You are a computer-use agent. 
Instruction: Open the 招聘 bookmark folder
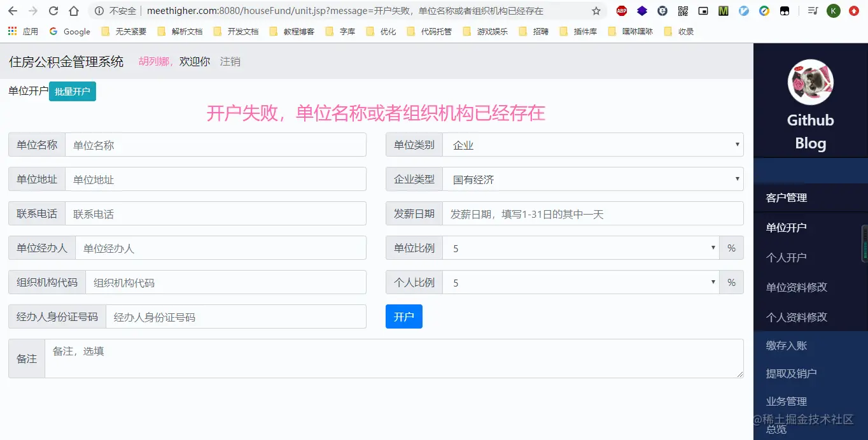point(534,31)
